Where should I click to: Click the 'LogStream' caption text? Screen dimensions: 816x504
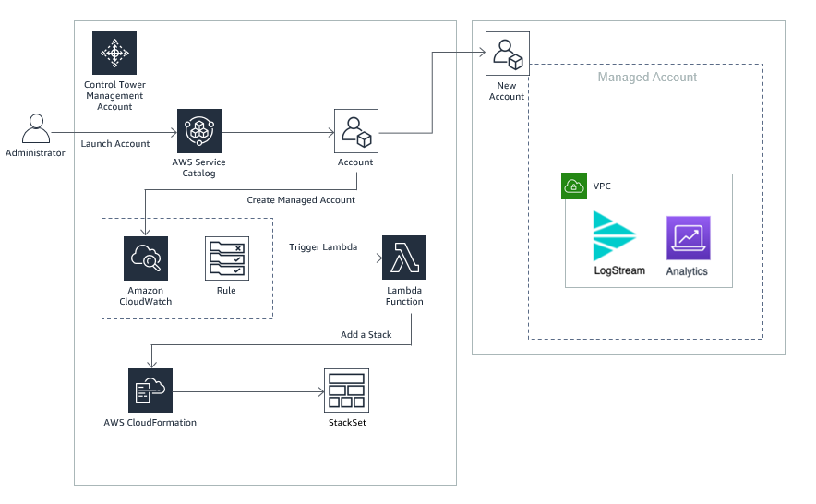pos(619,270)
